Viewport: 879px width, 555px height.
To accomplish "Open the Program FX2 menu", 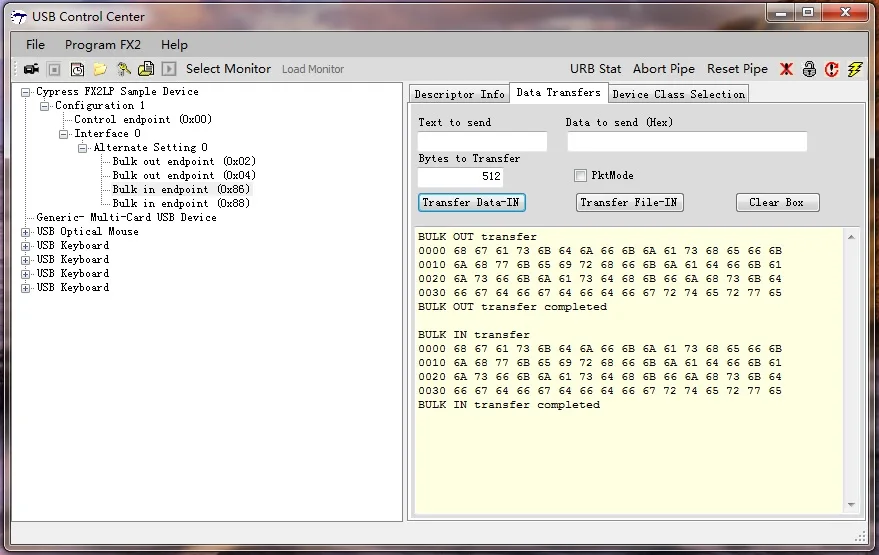I will (x=103, y=45).
